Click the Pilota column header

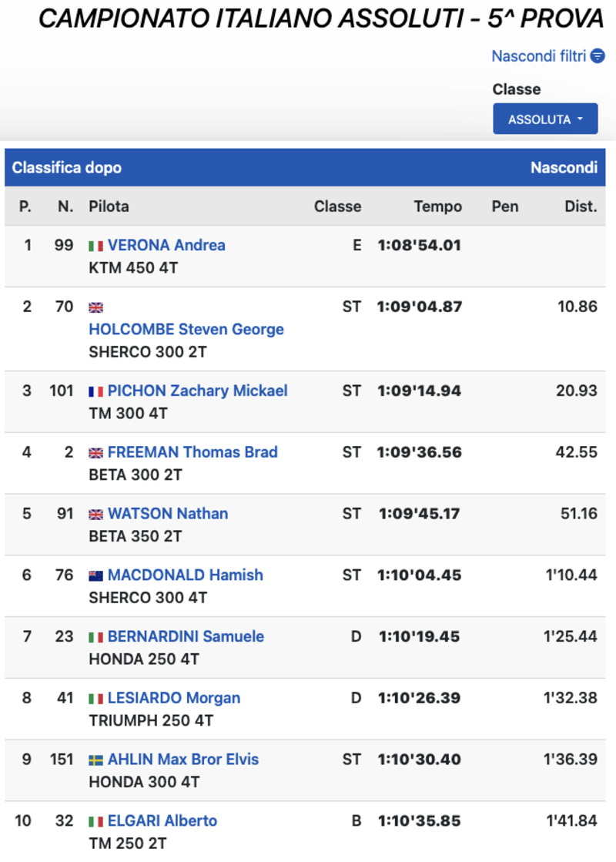coord(109,206)
